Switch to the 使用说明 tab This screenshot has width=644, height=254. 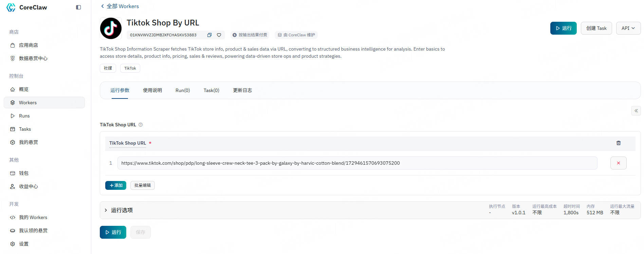[x=152, y=90]
